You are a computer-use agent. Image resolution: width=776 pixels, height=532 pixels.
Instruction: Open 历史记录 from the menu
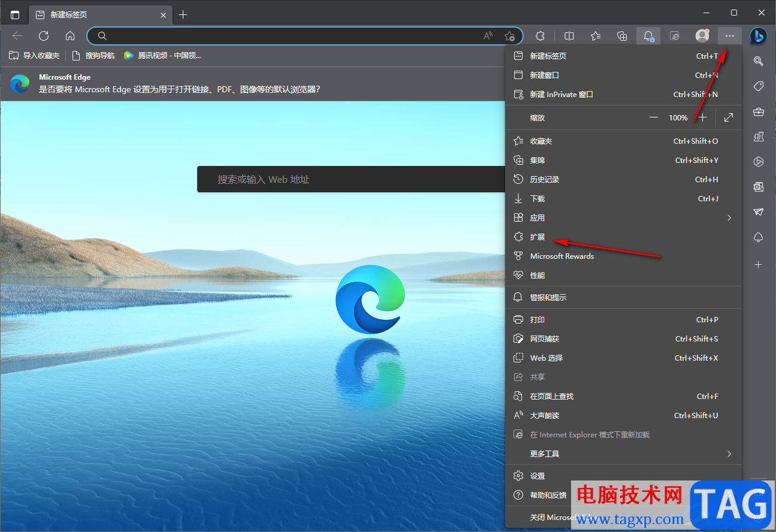(624, 179)
